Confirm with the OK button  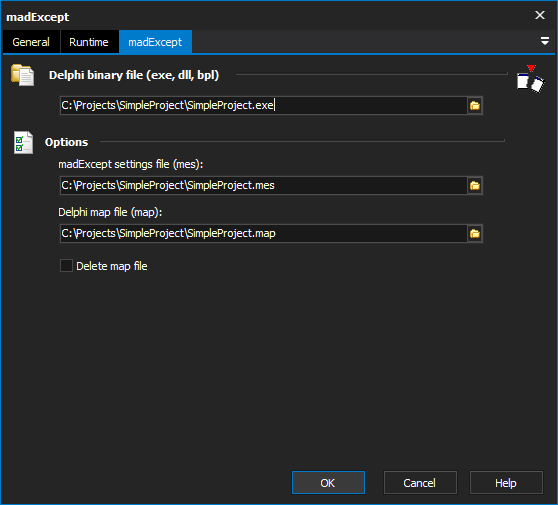pos(328,483)
